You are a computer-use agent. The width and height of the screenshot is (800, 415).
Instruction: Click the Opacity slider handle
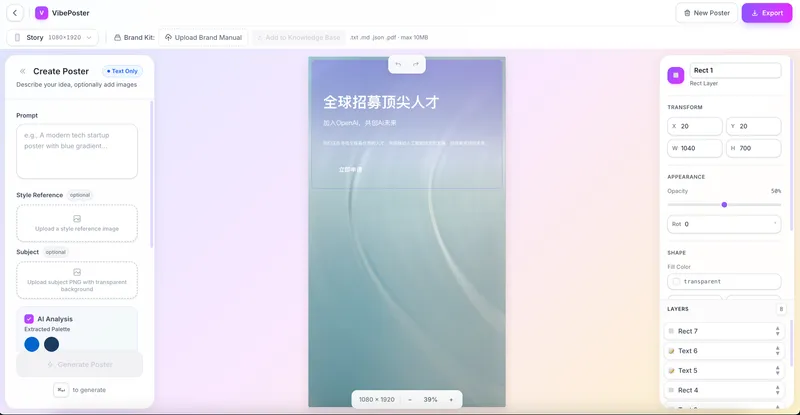(x=724, y=204)
